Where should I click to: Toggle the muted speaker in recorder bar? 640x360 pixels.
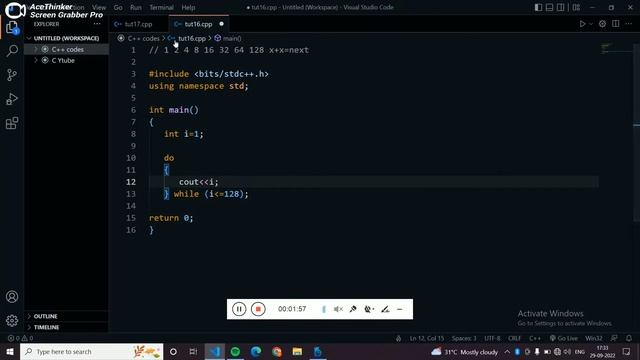coord(338,309)
